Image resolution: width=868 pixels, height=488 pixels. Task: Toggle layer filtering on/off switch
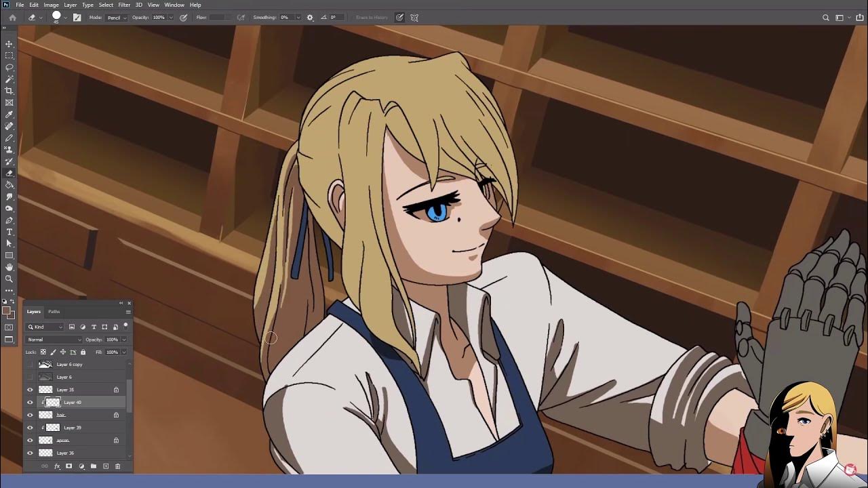tap(125, 326)
